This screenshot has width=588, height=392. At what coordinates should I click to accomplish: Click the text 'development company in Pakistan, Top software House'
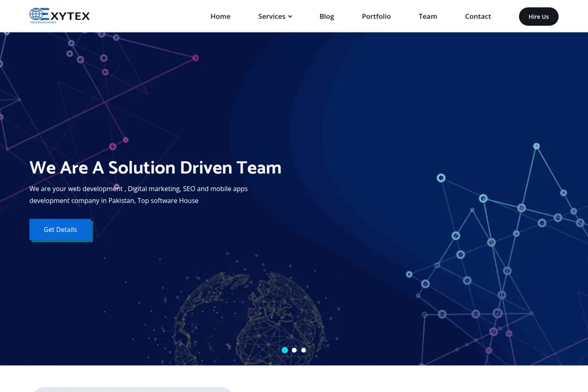click(114, 201)
